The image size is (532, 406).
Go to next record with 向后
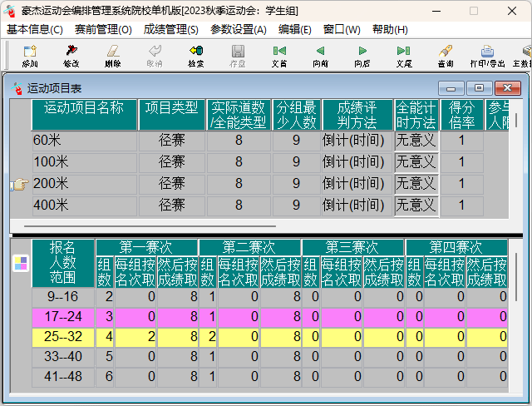point(362,56)
